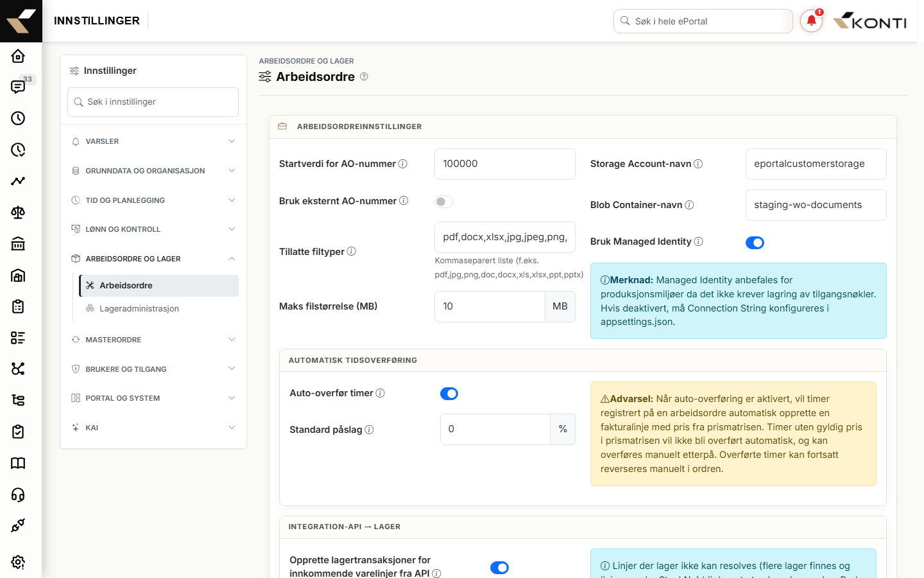The width and height of the screenshot is (924, 578).
Task: Click the plain clock icon in sidebar
Action: point(18,118)
